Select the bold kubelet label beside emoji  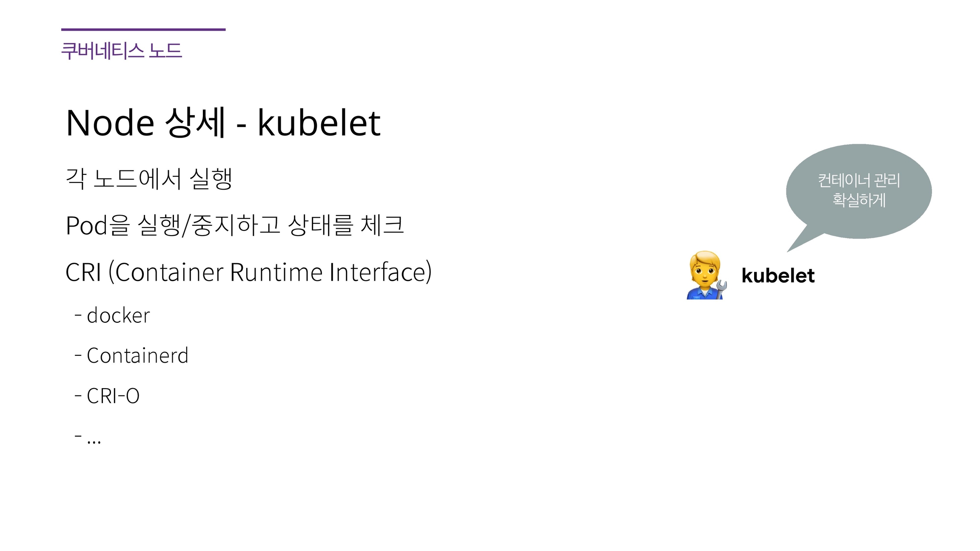(x=778, y=275)
